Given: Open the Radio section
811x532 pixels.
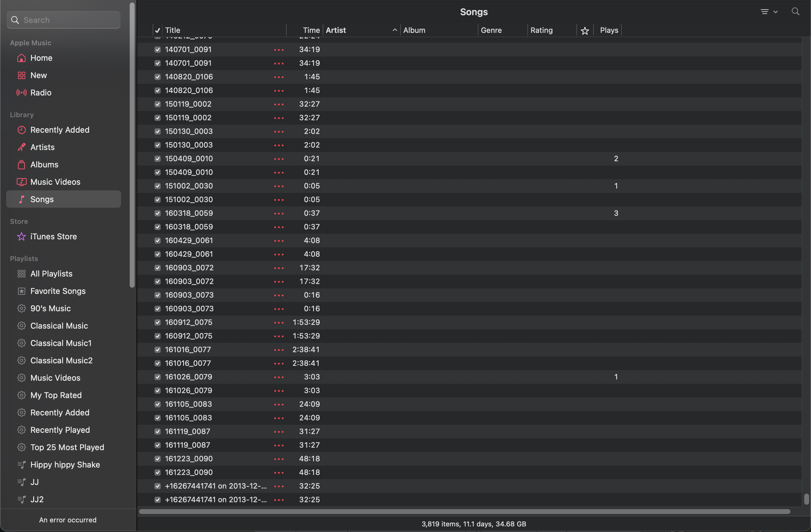Looking at the screenshot, I should pos(41,93).
